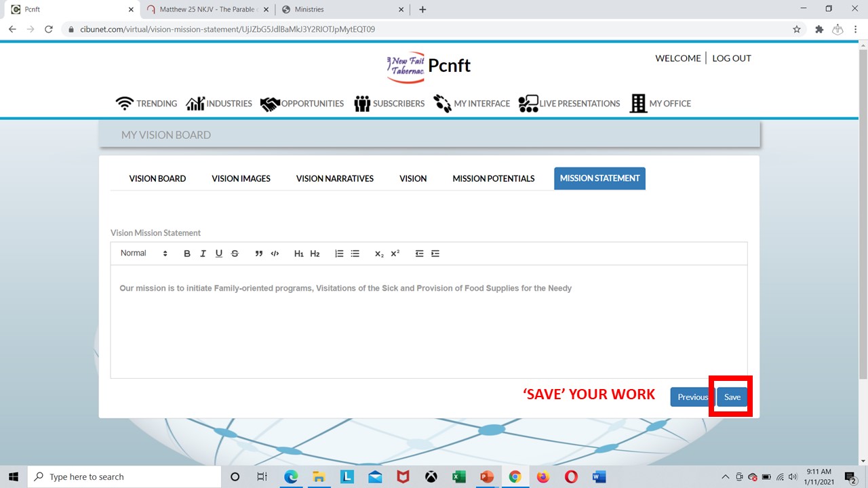Save the mission statement

tap(732, 397)
